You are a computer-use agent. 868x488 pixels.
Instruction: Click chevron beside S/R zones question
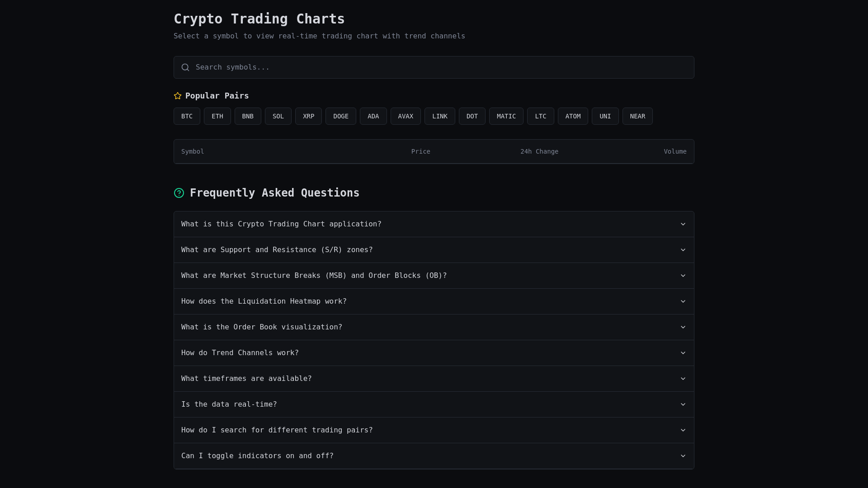click(683, 250)
